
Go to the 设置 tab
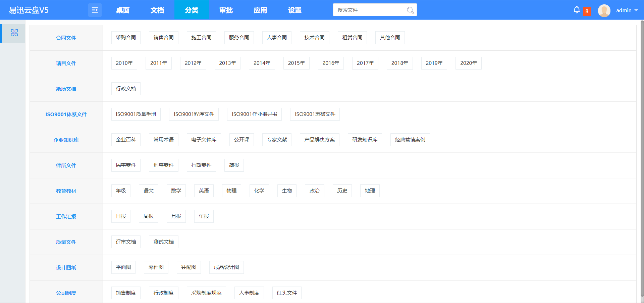tap(294, 10)
